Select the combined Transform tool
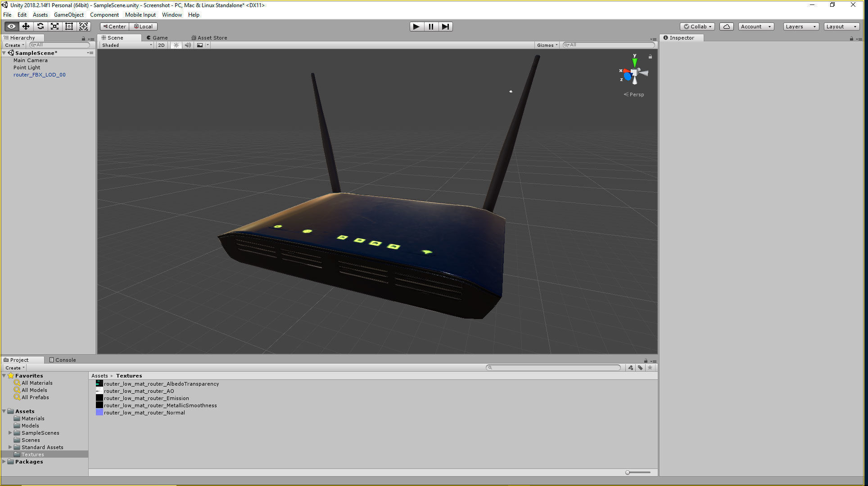 (84, 27)
